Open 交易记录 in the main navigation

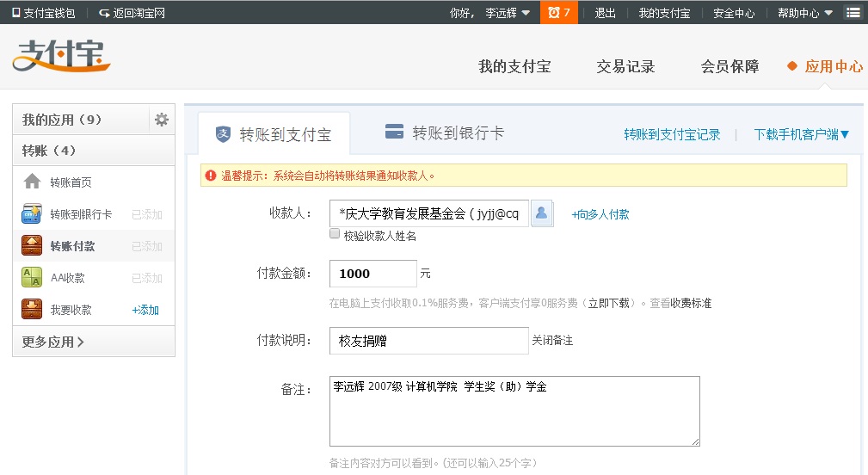(625, 66)
